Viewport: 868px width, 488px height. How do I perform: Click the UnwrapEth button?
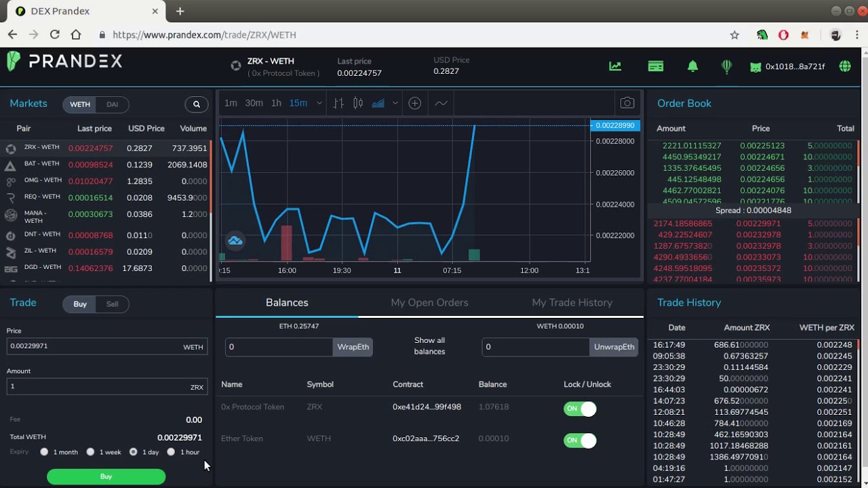[x=614, y=347]
